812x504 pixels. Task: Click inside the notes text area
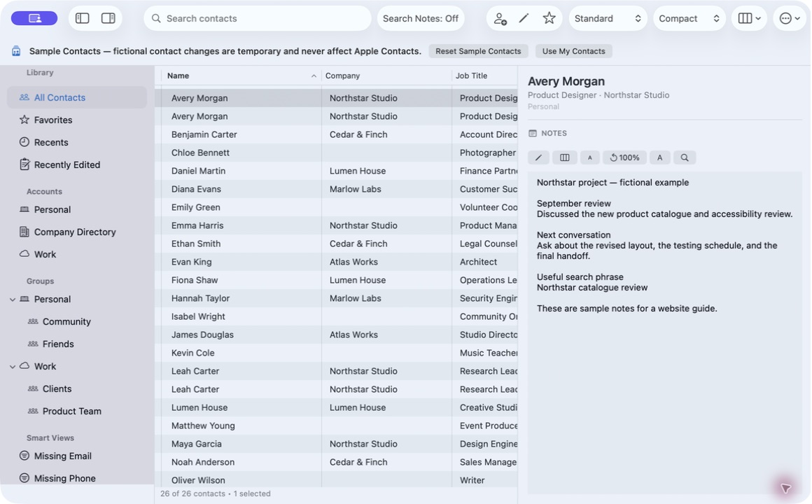(665, 332)
